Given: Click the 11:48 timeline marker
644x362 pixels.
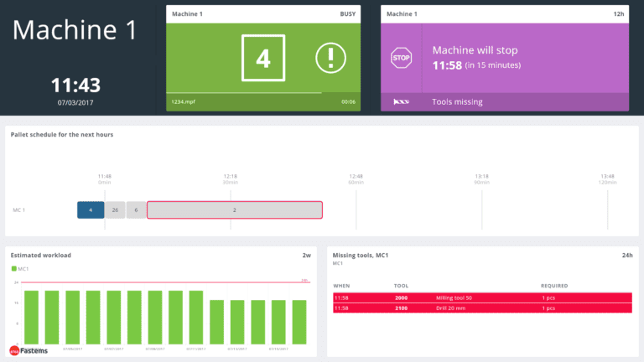Looking at the screenshot, I should point(105,176).
